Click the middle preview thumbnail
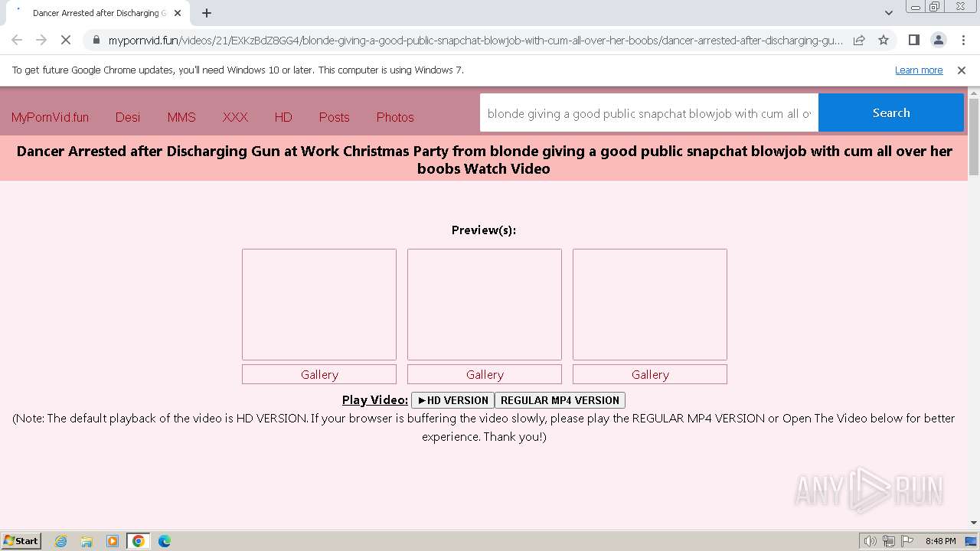The height and width of the screenshot is (551, 980). click(485, 305)
